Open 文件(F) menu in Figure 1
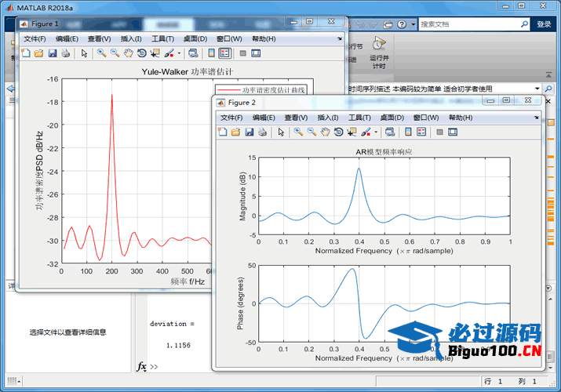The width and height of the screenshot is (561, 392). coord(35,39)
